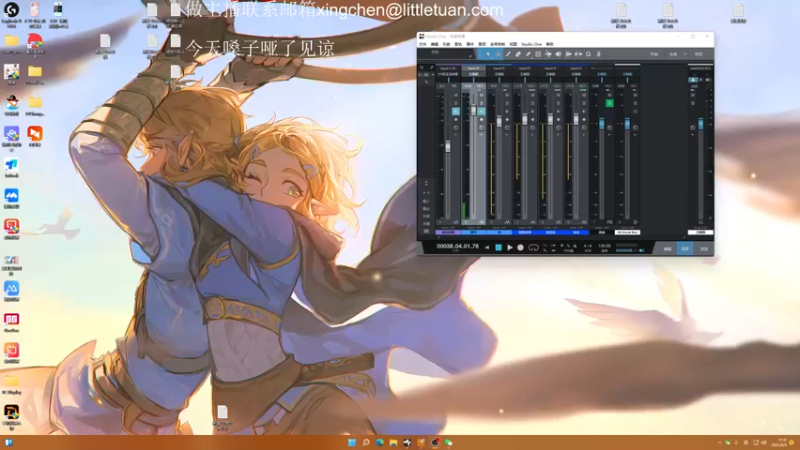
Task: Click the fader handle of mixer channel 2
Action: tap(473, 109)
